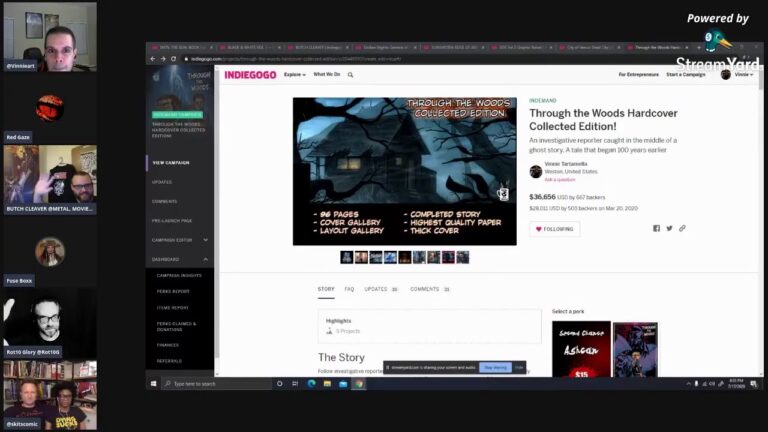The width and height of the screenshot is (768, 432).
Task: Open the Comments tab
Action: click(x=429, y=289)
